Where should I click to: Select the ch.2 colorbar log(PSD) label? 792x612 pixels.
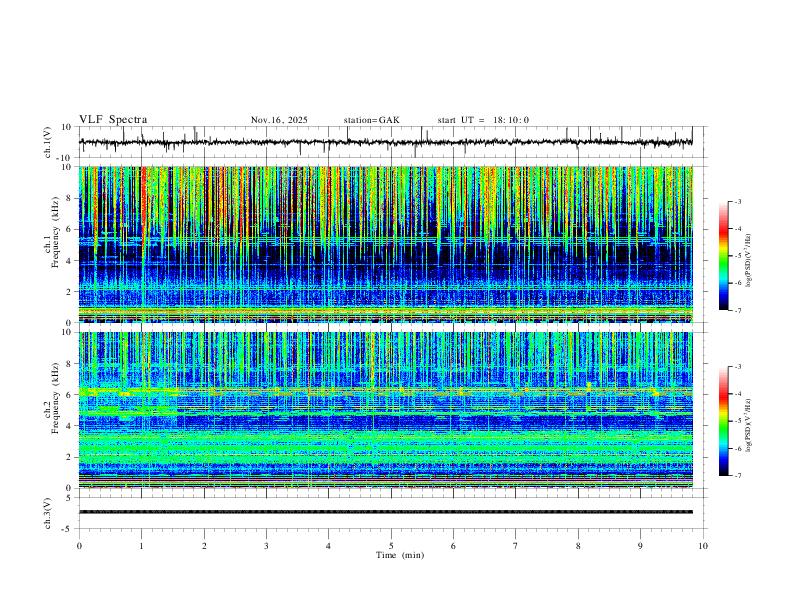pos(748,425)
